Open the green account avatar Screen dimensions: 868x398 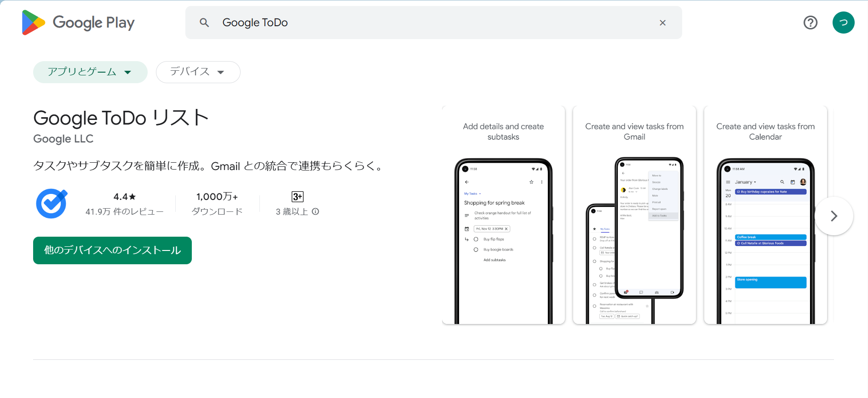pyautogui.click(x=843, y=23)
